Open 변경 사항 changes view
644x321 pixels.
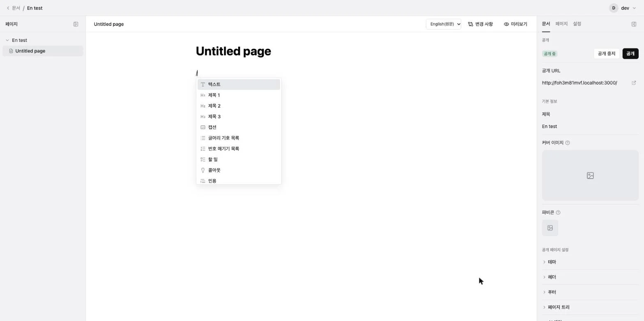coord(481,24)
